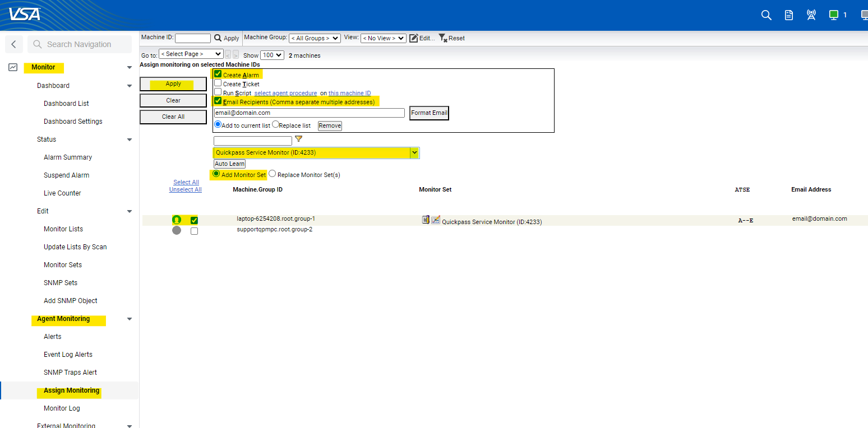Enable the Run Script checkbox
Image resolution: width=868 pixels, height=428 pixels.
click(218, 92)
